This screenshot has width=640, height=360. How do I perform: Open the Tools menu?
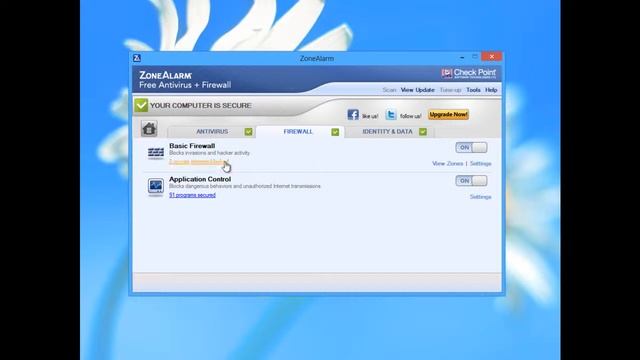[x=473, y=90]
